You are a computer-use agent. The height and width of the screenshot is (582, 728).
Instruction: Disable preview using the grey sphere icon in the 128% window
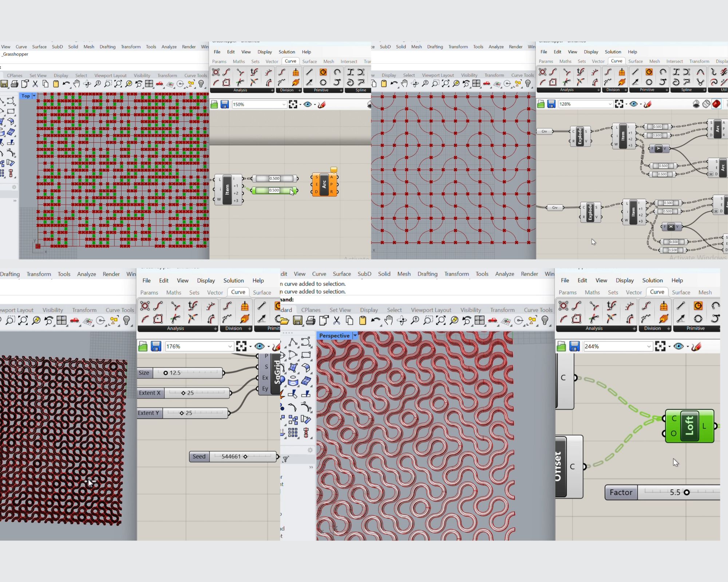coord(696,104)
